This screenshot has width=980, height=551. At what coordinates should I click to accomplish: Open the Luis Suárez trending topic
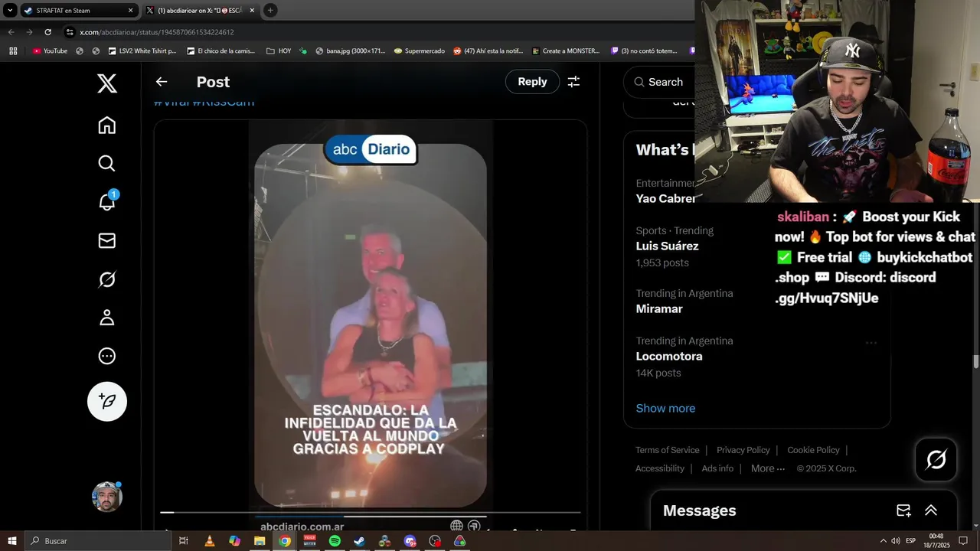tap(667, 246)
